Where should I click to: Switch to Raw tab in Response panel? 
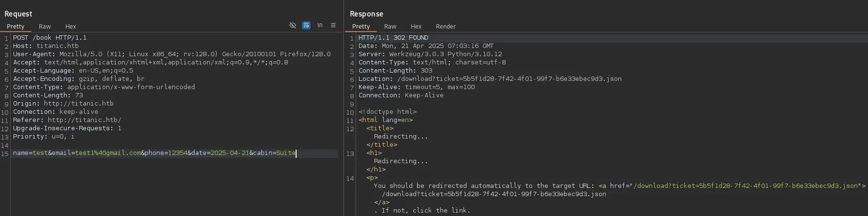390,27
